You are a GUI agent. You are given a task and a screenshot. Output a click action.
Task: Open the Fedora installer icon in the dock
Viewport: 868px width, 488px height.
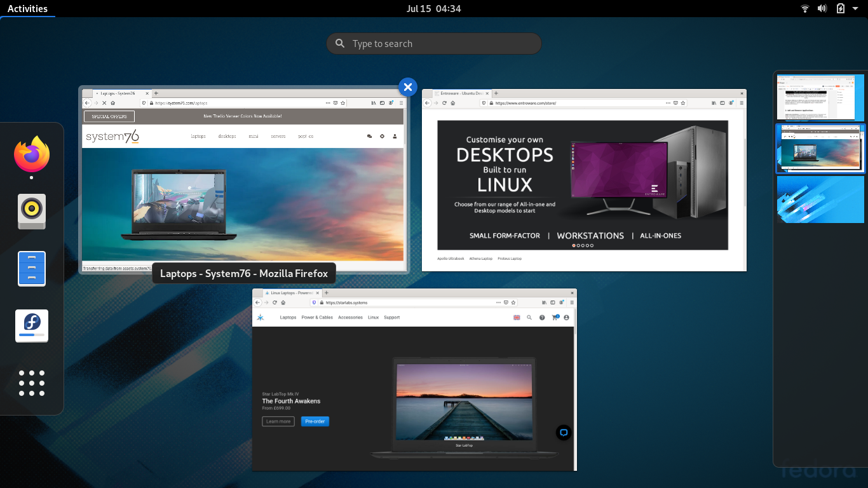[x=32, y=325]
